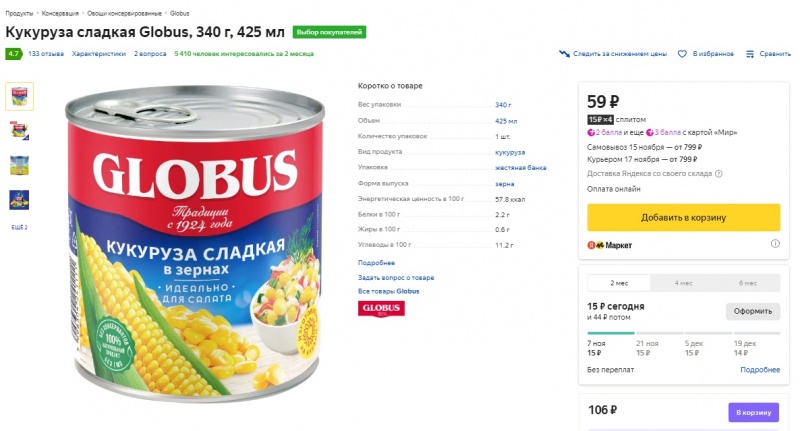Click the compare list icon
Screen dimensions: 800x431
point(750,54)
